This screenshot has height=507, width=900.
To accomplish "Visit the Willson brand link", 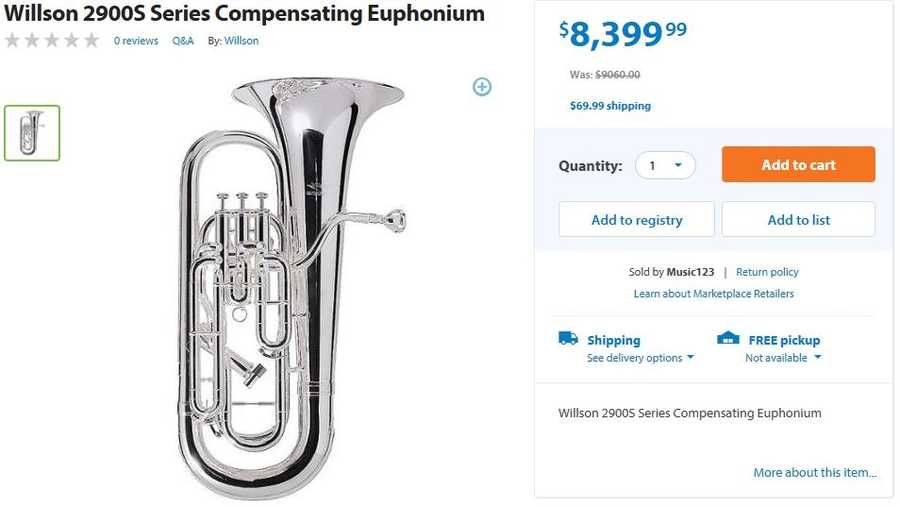I will (241, 41).
